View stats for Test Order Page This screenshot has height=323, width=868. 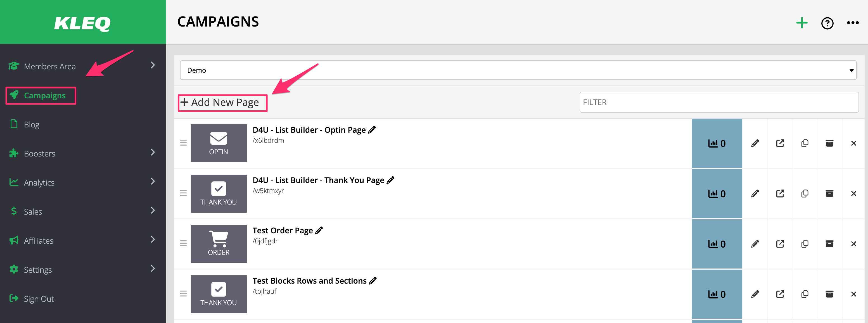coord(717,244)
